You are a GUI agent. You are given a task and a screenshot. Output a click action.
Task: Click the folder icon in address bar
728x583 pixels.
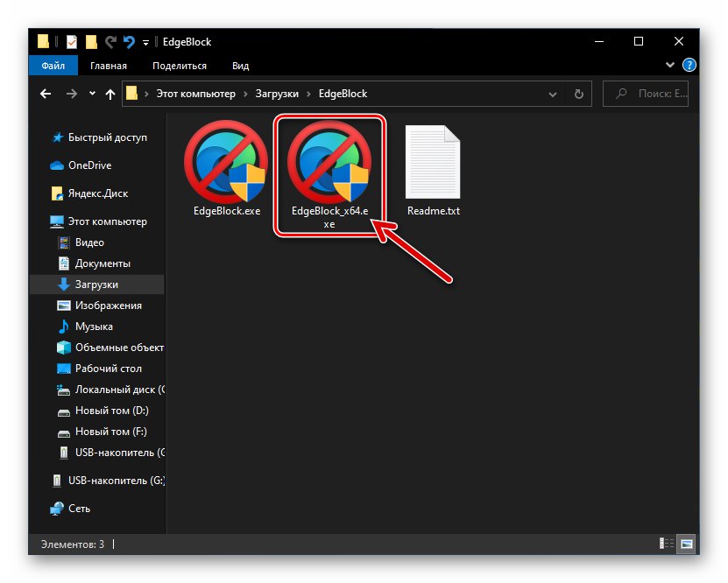coord(132,93)
